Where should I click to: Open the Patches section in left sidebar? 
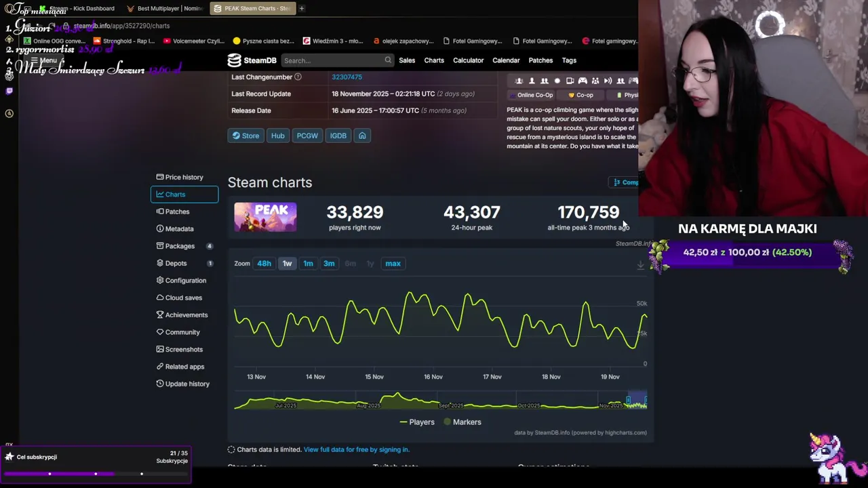point(184,211)
